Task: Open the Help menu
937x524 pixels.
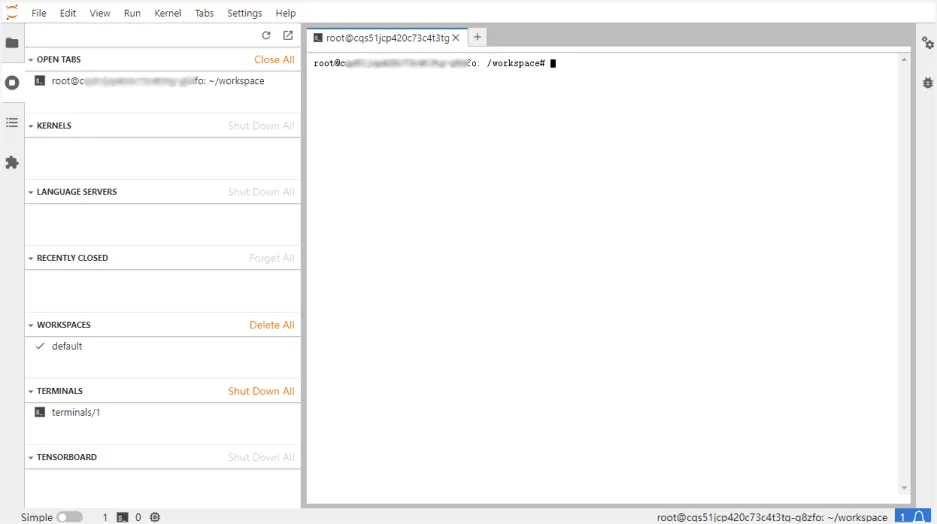Action: coord(285,13)
